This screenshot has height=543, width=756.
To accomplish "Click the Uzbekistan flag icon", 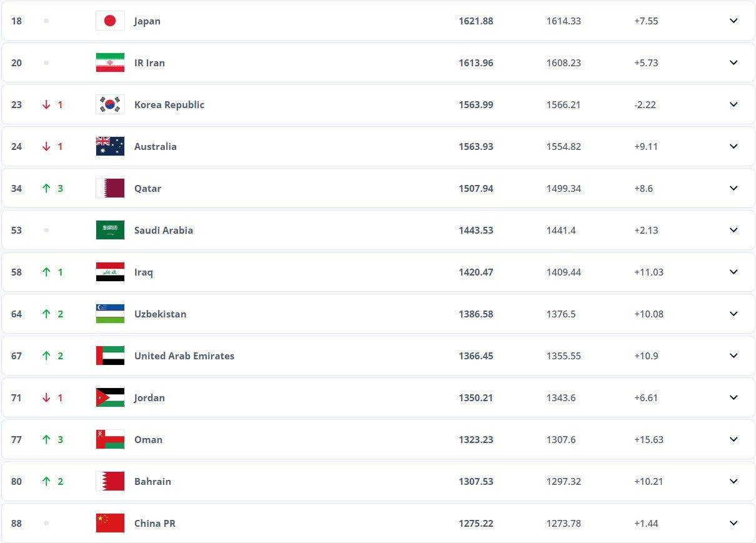I will (x=110, y=314).
